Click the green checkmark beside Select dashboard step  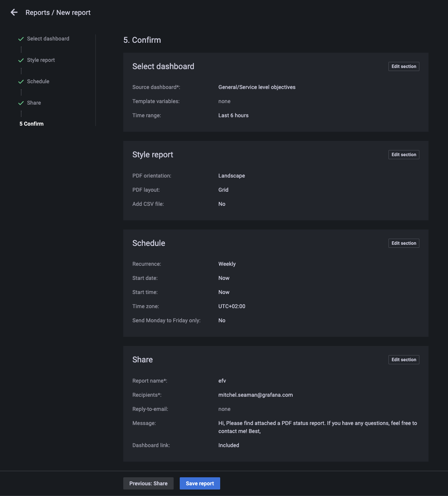coord(21,39)
